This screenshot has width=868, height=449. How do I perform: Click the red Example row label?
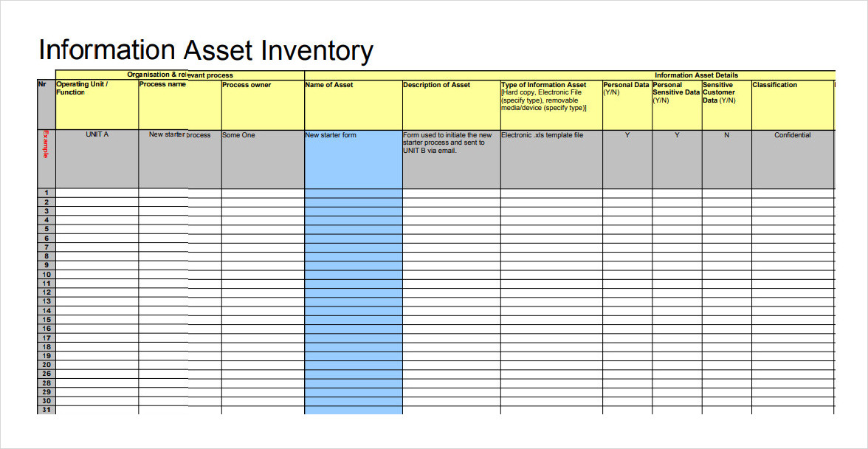click(x=46, y=144)
